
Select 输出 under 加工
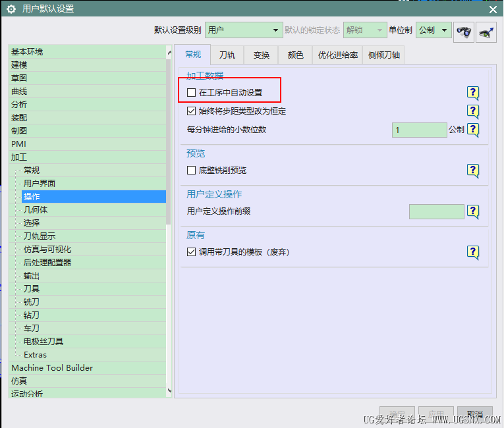(94, 276)
